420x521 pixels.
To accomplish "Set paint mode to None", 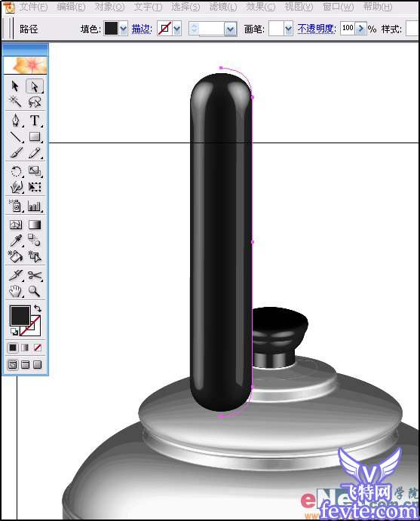I will click(x=38, y=348).
